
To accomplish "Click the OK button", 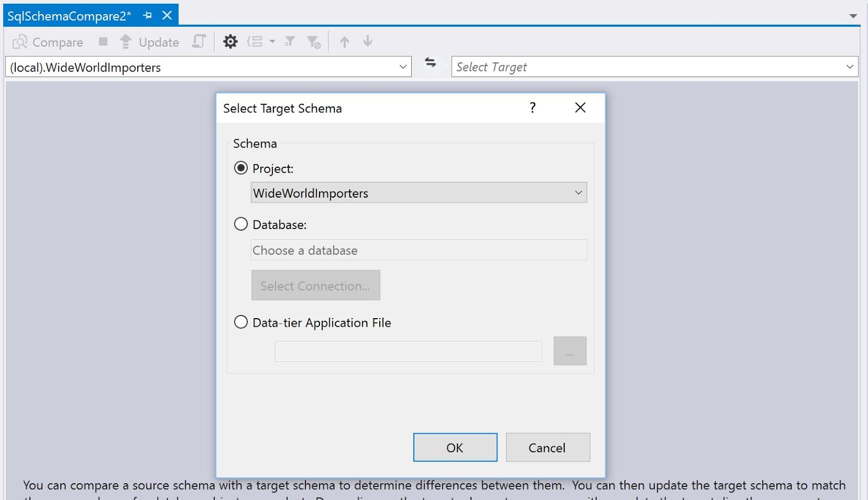I will (x=455, y=447).
